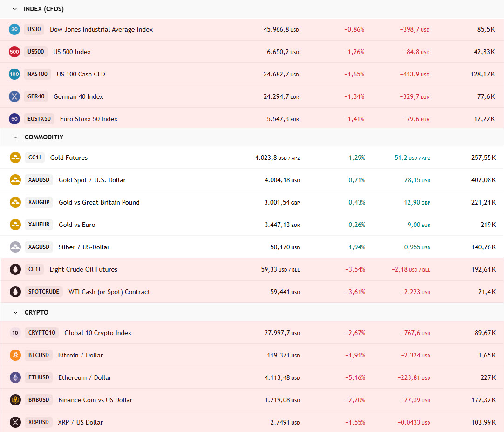Click the Bitcoin logo icon
This screenshot has height=432, width=504.
tap(15, 355)
